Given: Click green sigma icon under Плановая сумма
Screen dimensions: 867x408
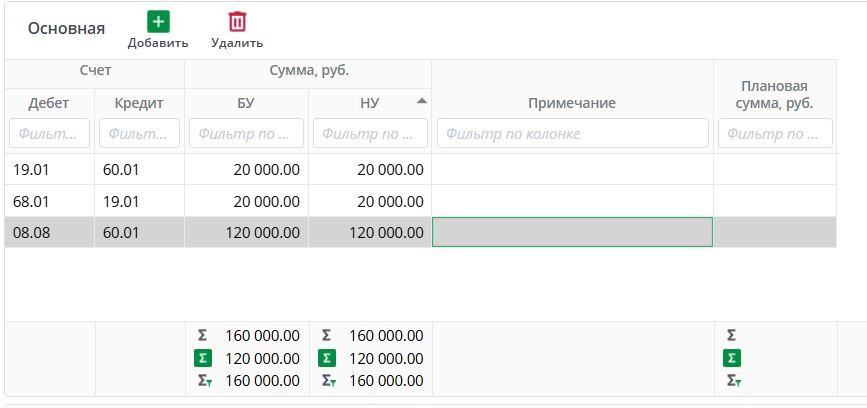Looking at the screenshot, I should [x=732, y=358].
